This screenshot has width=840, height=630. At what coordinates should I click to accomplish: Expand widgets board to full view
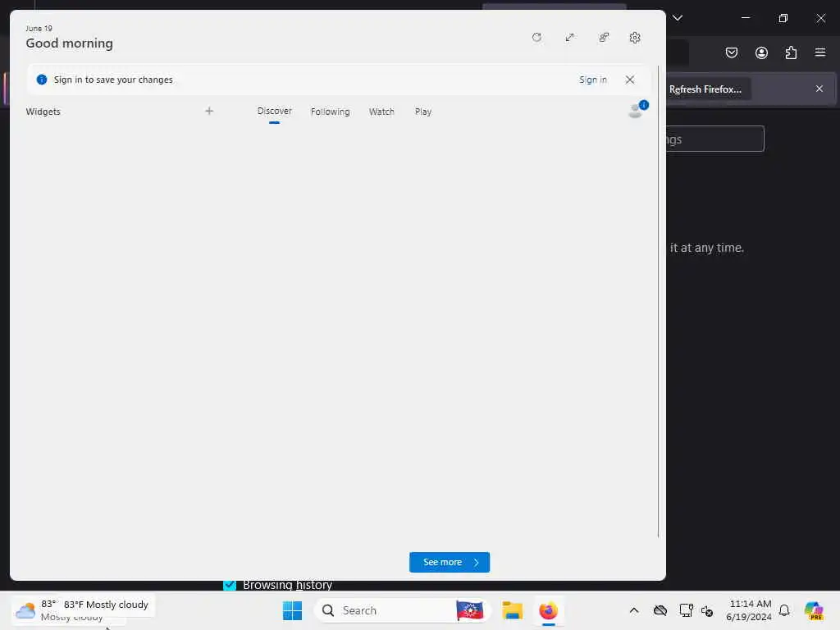click(x=569, y=38)
